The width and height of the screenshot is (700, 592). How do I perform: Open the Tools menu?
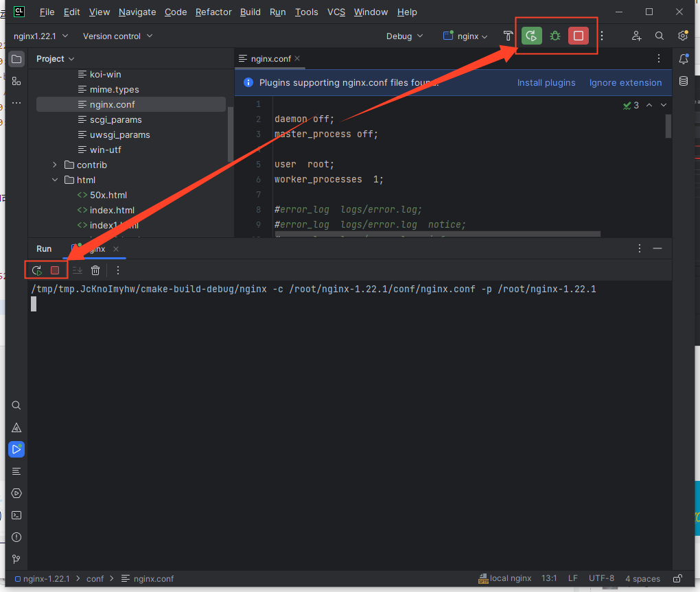306,12
